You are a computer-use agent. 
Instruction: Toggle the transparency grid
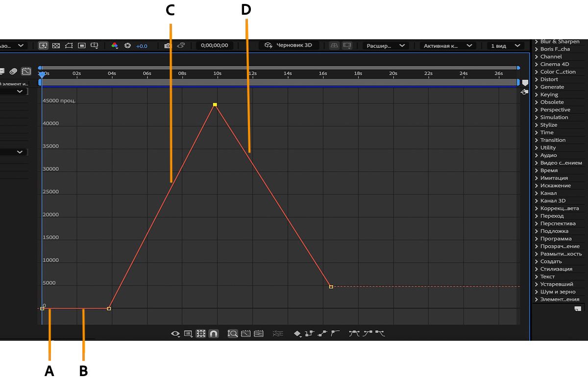pos(56,46)
